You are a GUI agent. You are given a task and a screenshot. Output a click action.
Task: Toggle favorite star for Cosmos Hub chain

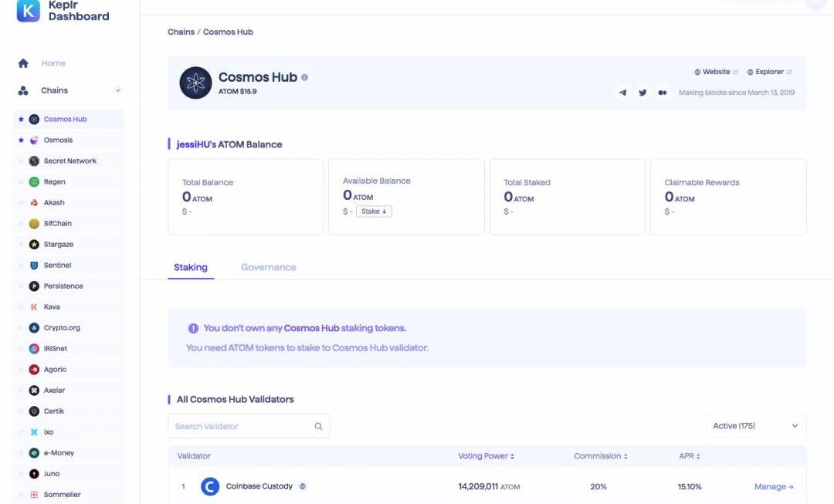[x=21, y=120]
